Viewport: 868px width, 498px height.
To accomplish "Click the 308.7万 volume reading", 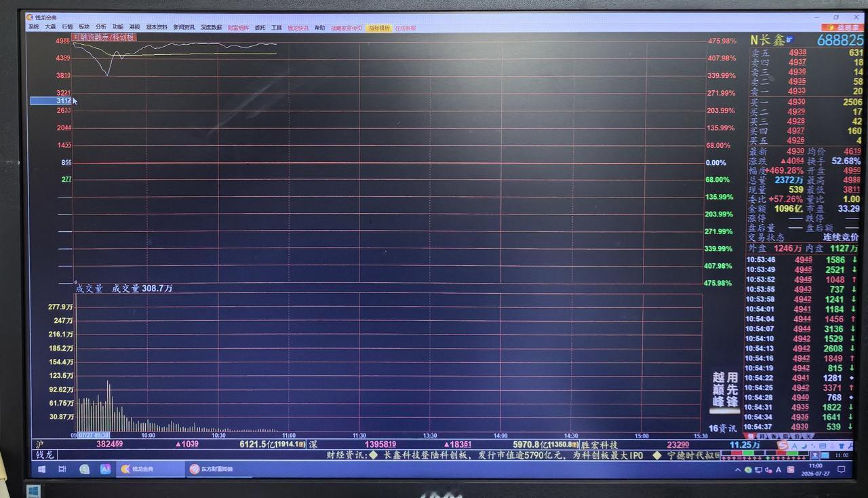I will coord(157,288).
